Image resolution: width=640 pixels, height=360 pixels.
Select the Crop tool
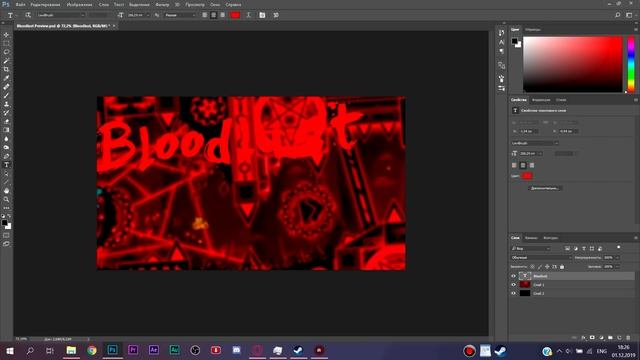coord(6,69)
